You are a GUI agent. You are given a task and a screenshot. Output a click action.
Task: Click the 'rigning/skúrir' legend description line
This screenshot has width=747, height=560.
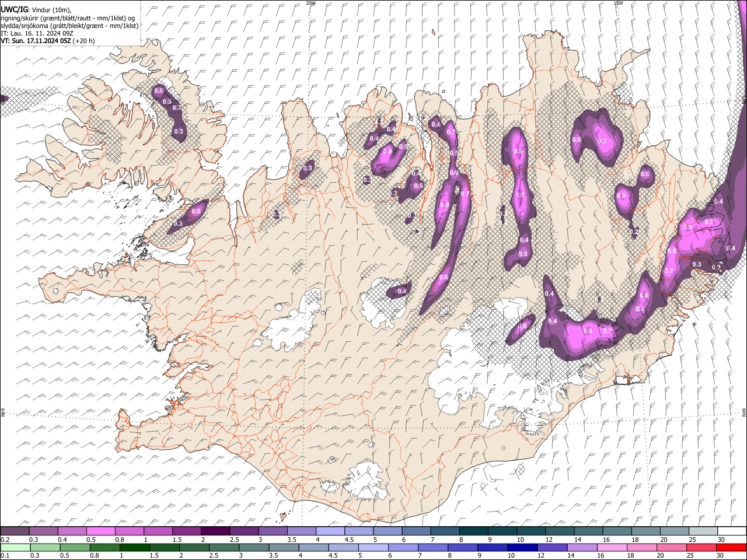tap(68, 18)
